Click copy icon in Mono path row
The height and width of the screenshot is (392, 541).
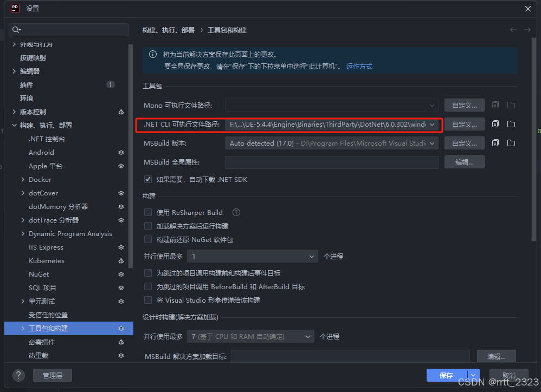point(495,105)
